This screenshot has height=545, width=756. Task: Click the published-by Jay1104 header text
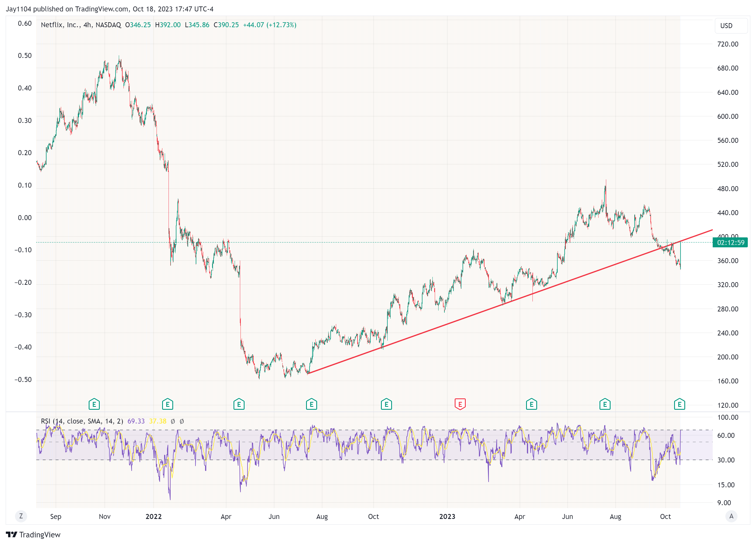tap(109, 9)
